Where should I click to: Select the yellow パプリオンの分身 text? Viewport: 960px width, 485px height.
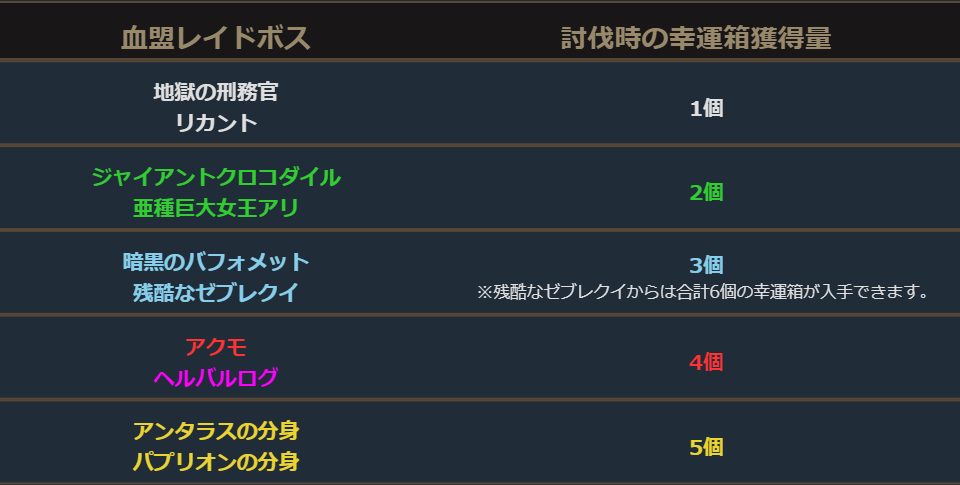tap(216, 463)
